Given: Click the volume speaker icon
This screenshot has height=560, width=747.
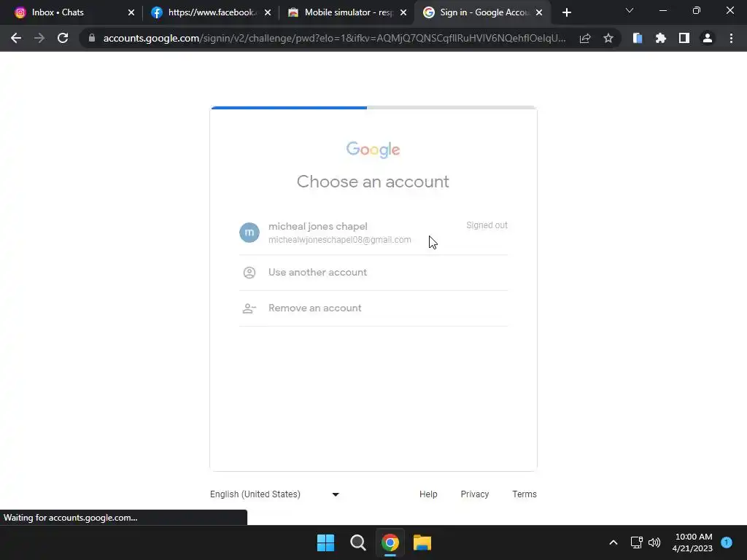Looking at the screenshot, I should pos(654,542).
